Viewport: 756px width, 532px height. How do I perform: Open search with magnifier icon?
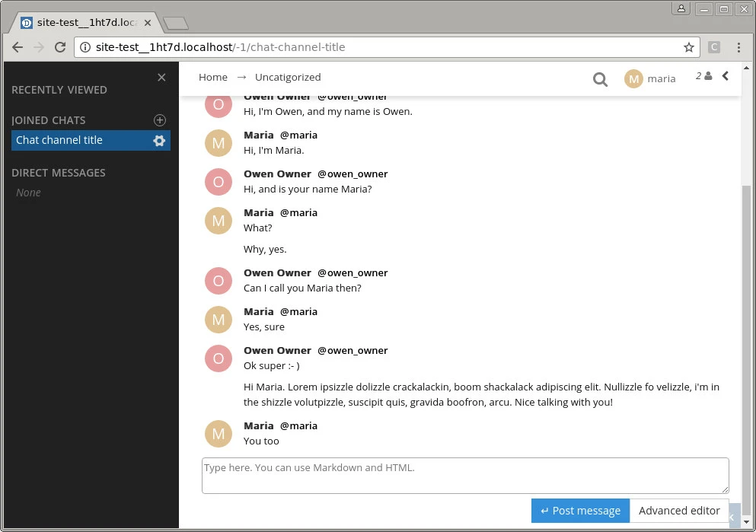click(600, 79)
